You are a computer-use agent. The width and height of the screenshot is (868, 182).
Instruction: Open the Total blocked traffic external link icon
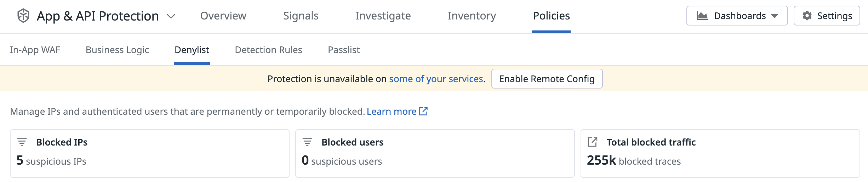point(593,142)
